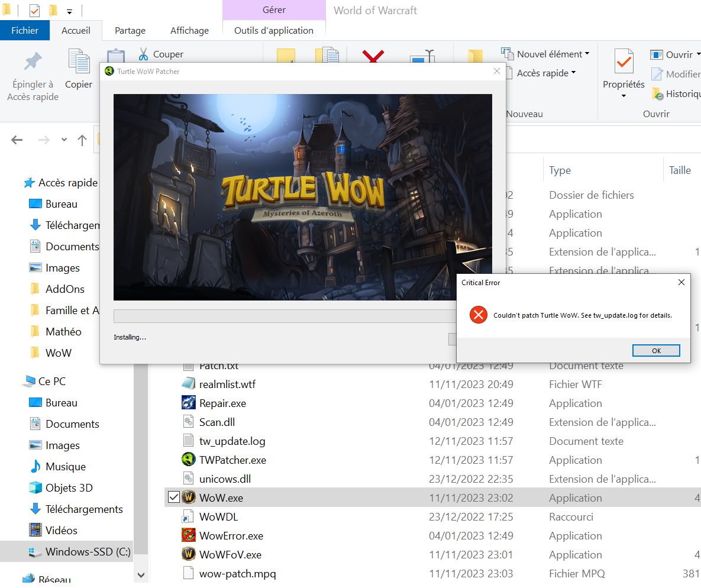The height and width of the screenshot is (588, 701).
Task: Click the quick access properties checkmark icon
Action: (x=34, y=10)
